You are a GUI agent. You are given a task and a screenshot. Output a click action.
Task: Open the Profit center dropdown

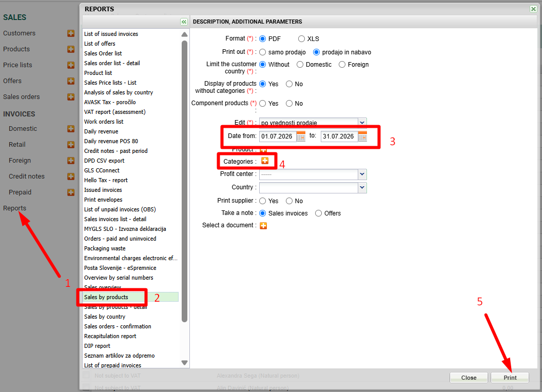(362, 174)
